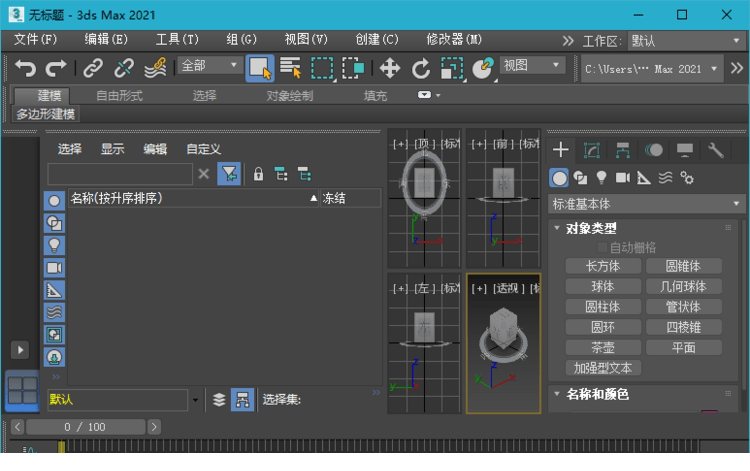Click the timeline frame slider 0 / 100
This screenshot has height=471, width=750.
click(86, 427)
